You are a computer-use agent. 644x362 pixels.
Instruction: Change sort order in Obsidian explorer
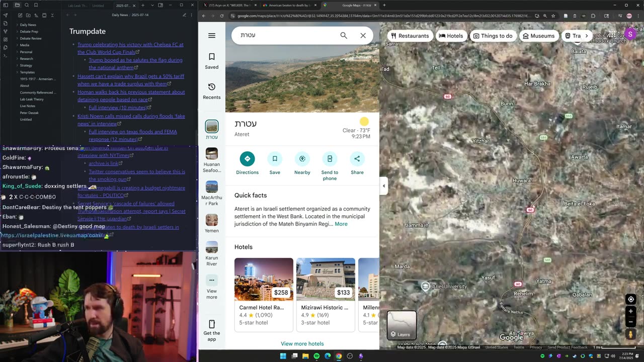point(36,15)
